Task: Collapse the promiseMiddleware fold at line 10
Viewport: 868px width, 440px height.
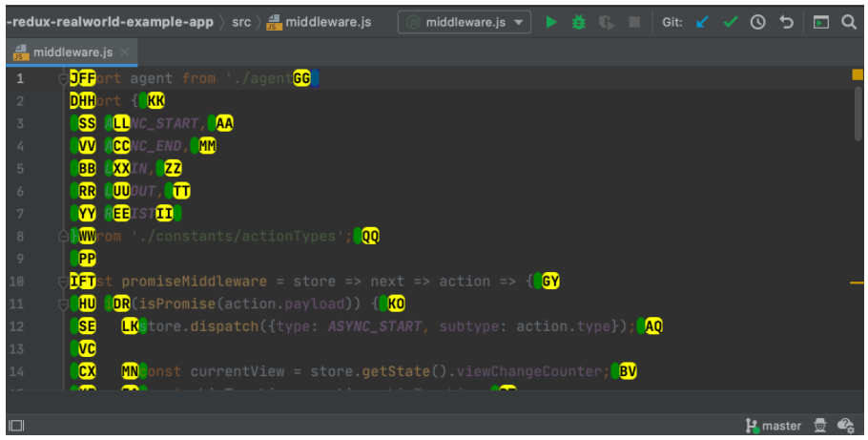Action: pos(64,281)
